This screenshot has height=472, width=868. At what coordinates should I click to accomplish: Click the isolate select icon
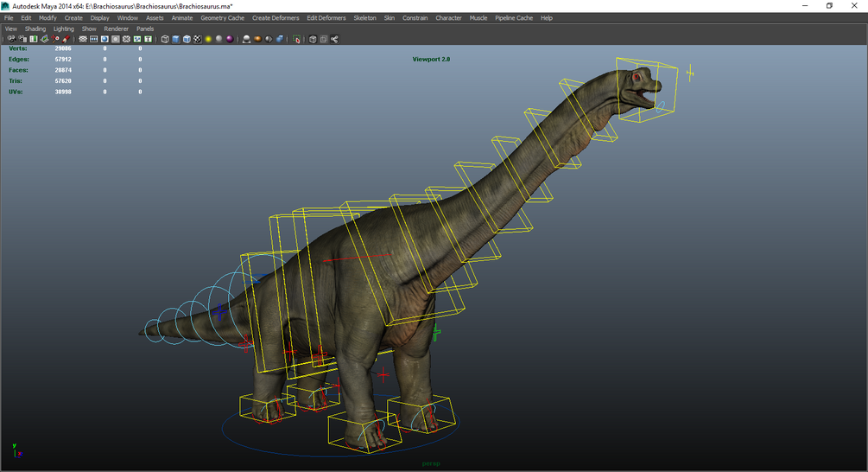click(296, 40)
